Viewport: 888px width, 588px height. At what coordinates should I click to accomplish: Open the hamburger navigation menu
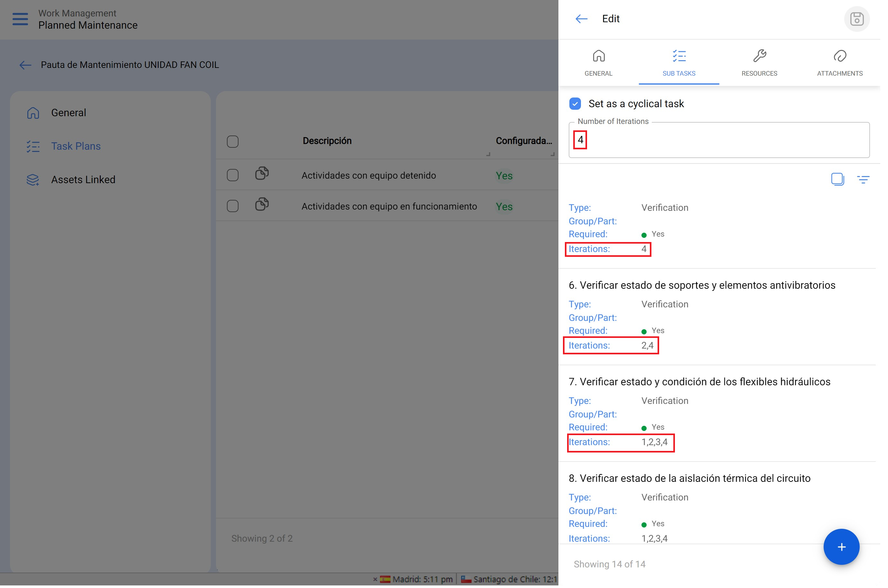click(x=20, y=19)
